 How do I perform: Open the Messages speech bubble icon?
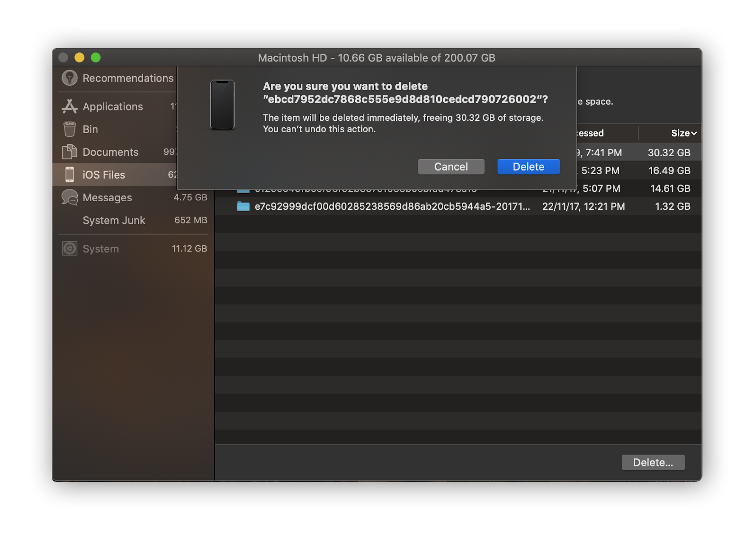coord(69,197)
